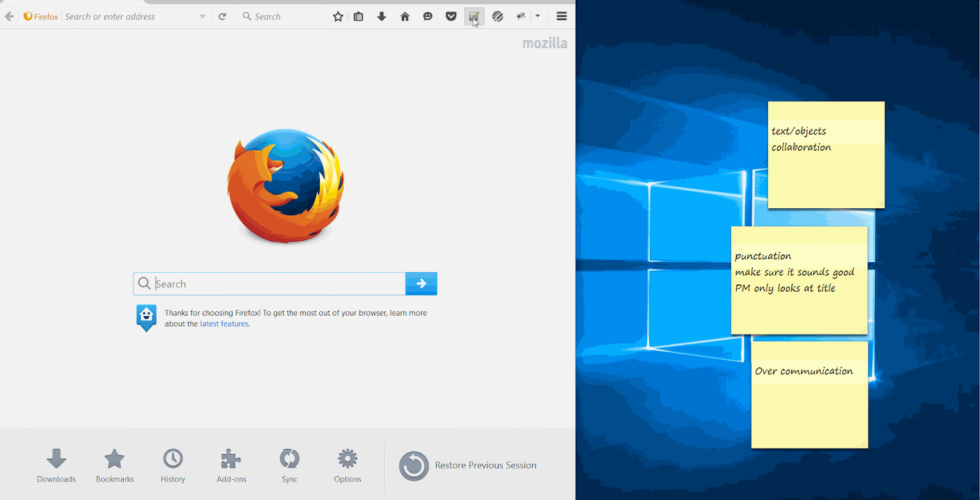Reload the current page

pos(222,17)
